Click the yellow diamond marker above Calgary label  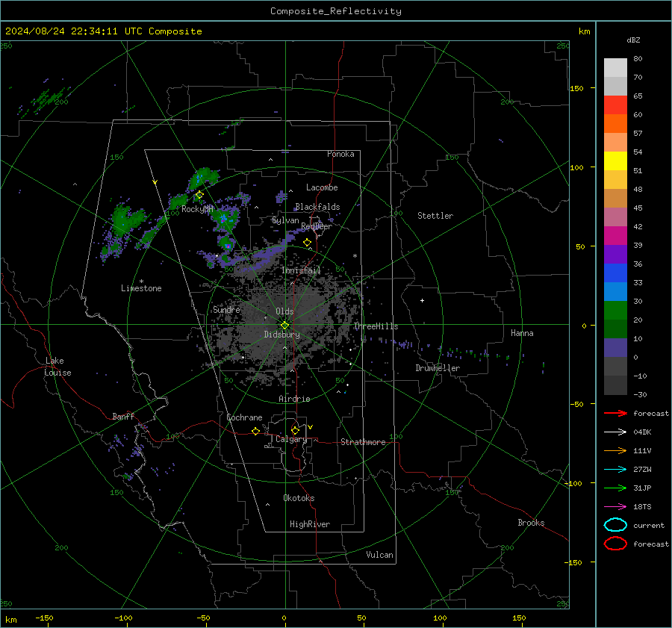point(295,430)
